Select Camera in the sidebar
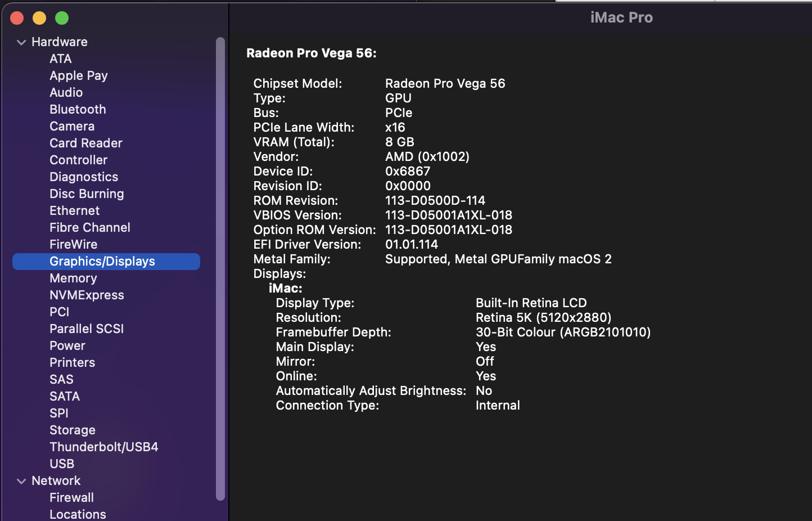 [x=72, y=126]
